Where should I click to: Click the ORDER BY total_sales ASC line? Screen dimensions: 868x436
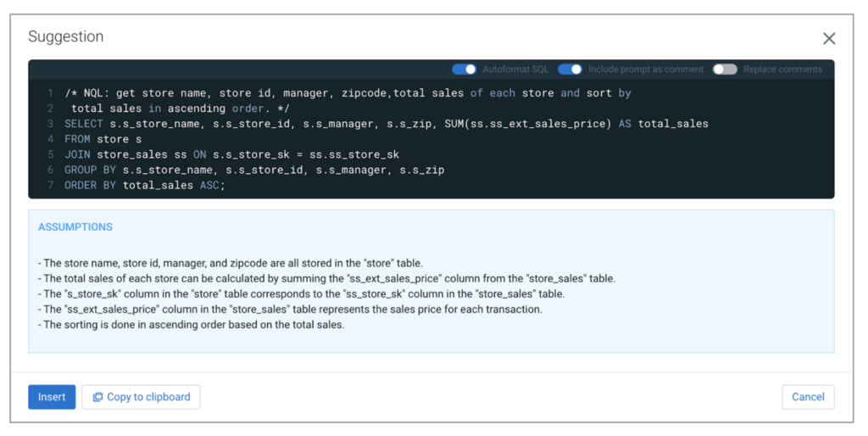coord(145,186)
